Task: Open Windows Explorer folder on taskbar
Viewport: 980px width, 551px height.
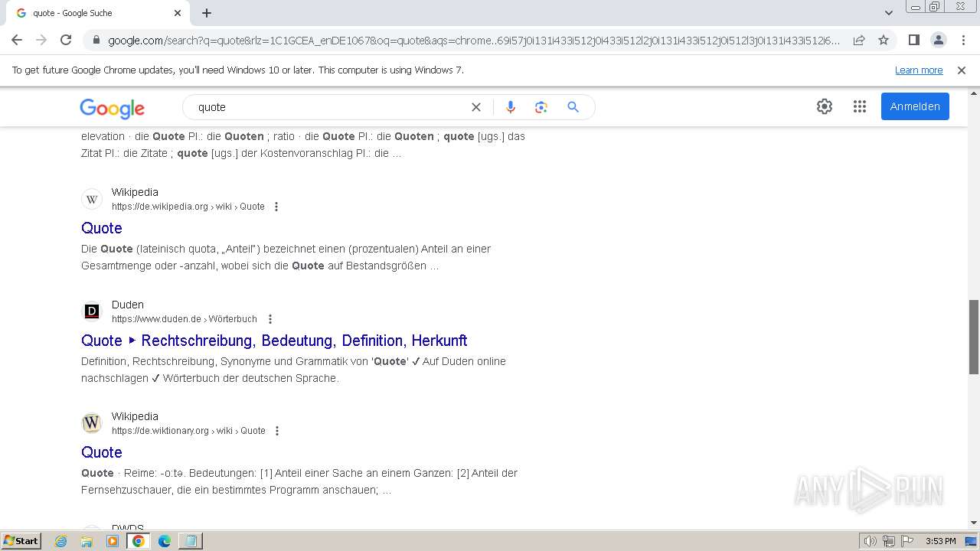Action: (x=87, y=541)
